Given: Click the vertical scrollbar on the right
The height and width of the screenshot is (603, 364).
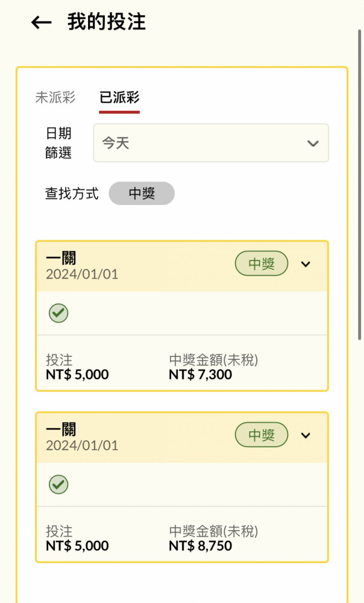Looking at the screenshot, I should click(x=359, y=185).
